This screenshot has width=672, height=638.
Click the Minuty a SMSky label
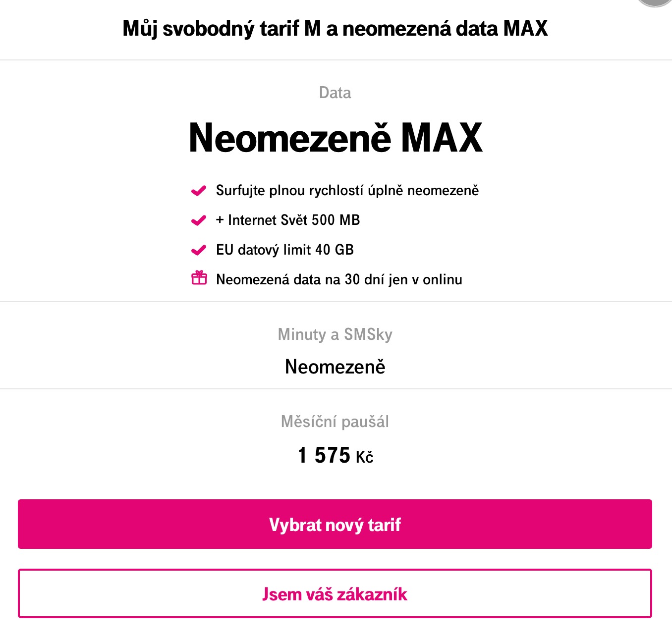point(335,334)
